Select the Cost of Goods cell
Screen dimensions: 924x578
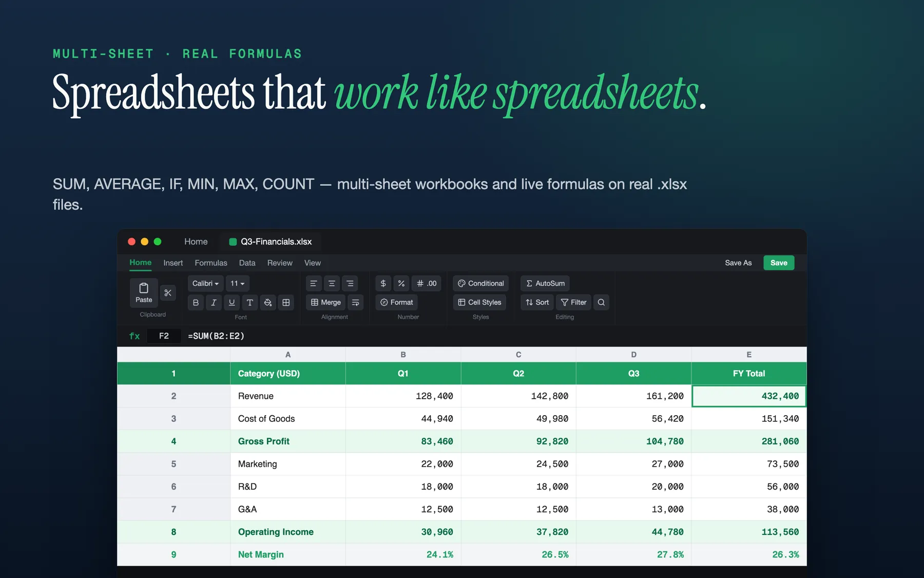(x=288, y=419)
